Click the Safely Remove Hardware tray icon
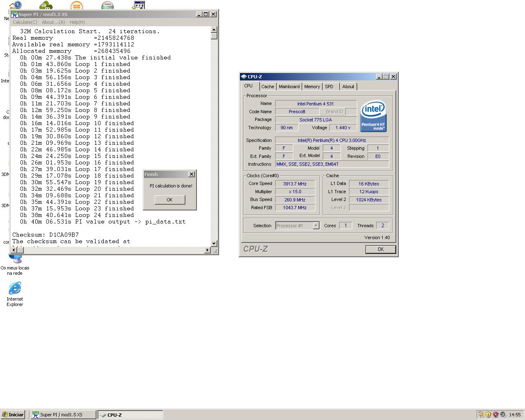The height and width of the screenshot is (420, 525). [481, 415]
